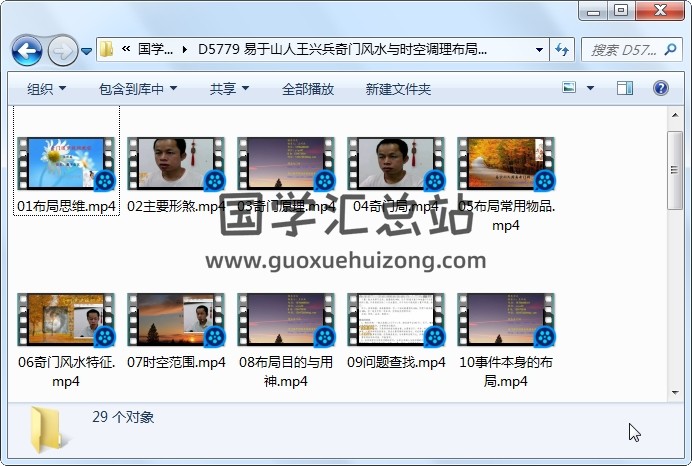Select the D5779 folder breadcrumb

coord(342,49)
